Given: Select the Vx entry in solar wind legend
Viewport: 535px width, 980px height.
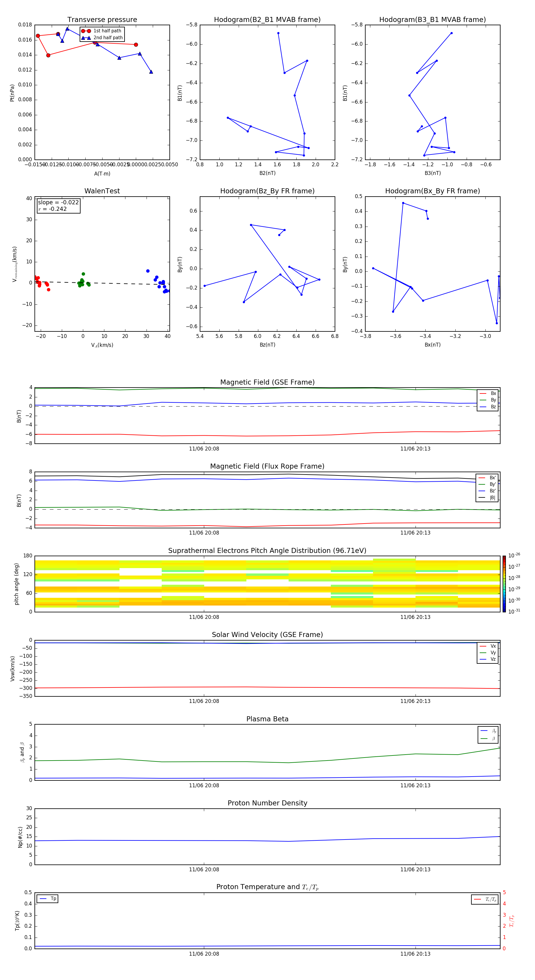Looking at the screenshot, I should 488,646.
